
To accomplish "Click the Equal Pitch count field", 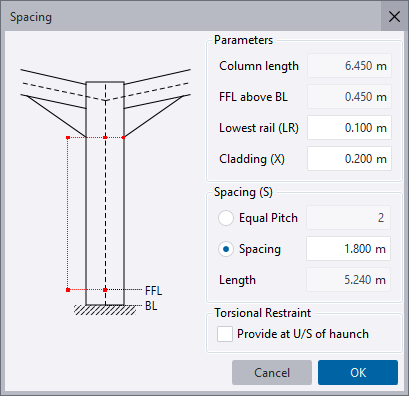I will pyautogui.click(x=348, y=218).
